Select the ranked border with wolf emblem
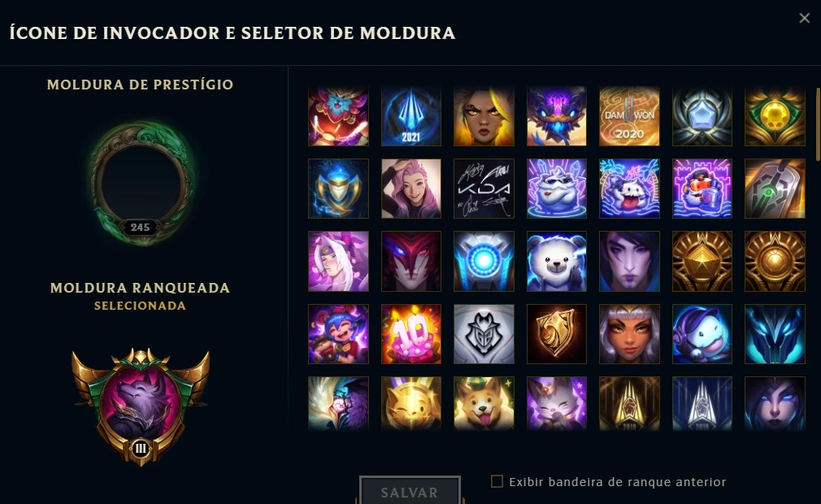Screen dimensions: 821x504 [x=141, y=406]
